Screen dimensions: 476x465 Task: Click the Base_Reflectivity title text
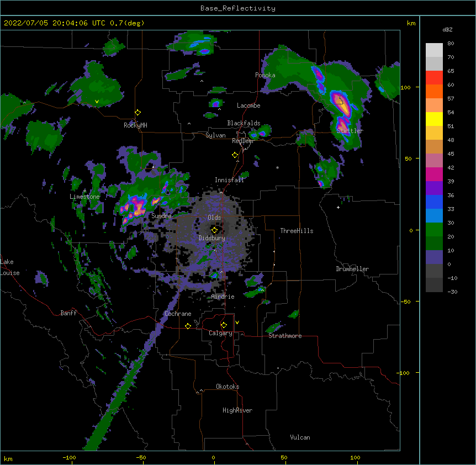(x=237, y=8)
